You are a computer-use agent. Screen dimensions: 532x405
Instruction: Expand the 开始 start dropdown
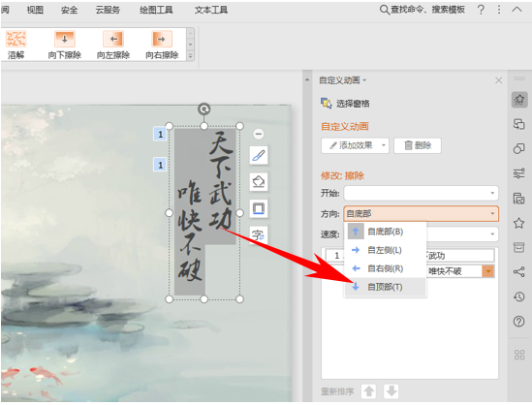tap(422, 193)
